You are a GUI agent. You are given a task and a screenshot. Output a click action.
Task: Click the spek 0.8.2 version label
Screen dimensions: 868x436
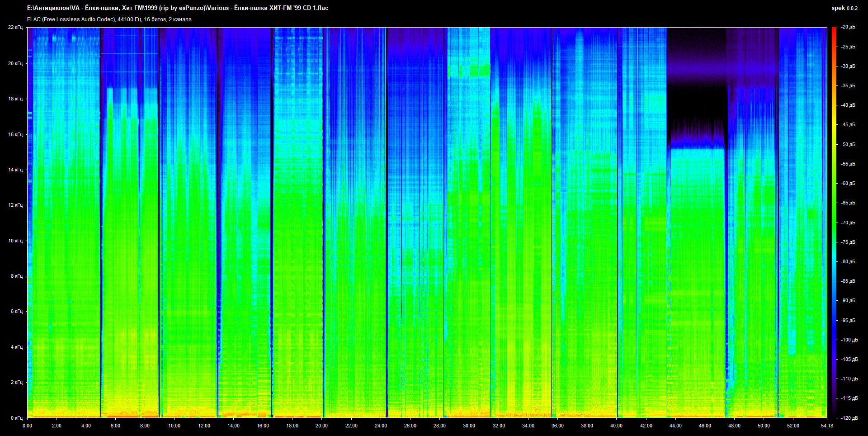844,8
